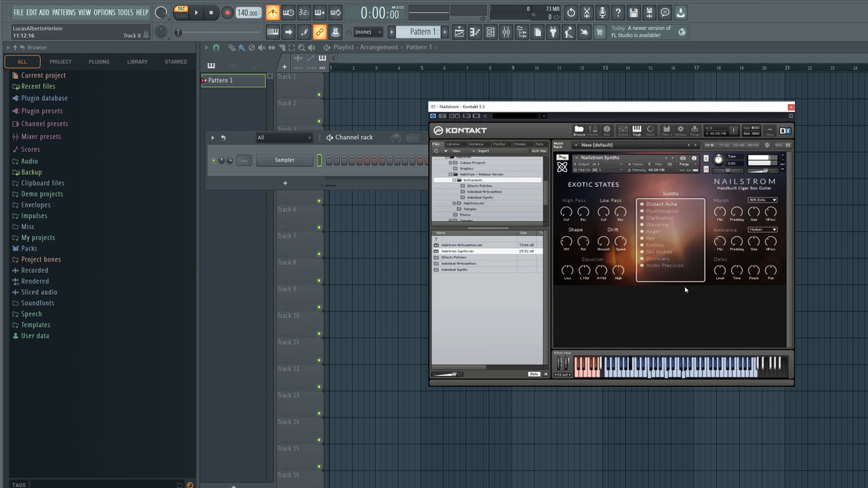
Task: Open the Channel rack All filter dropdown
Action: tap(284, 137)
